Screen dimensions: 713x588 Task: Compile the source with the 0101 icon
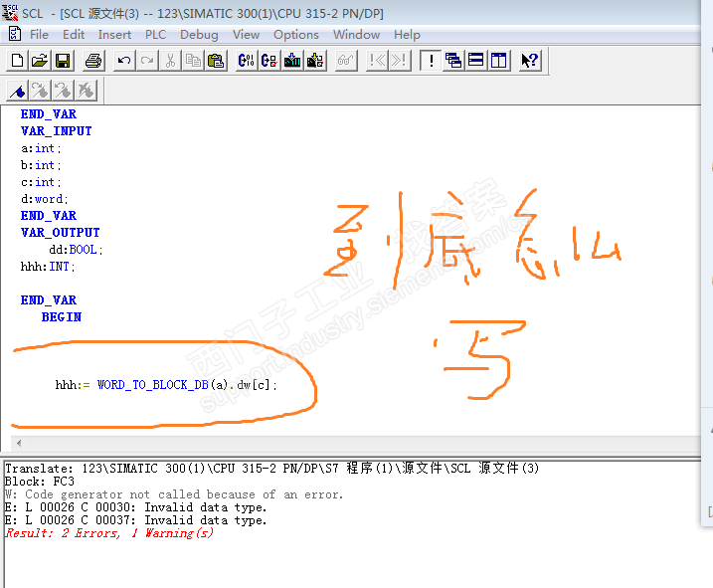point(247,60)
